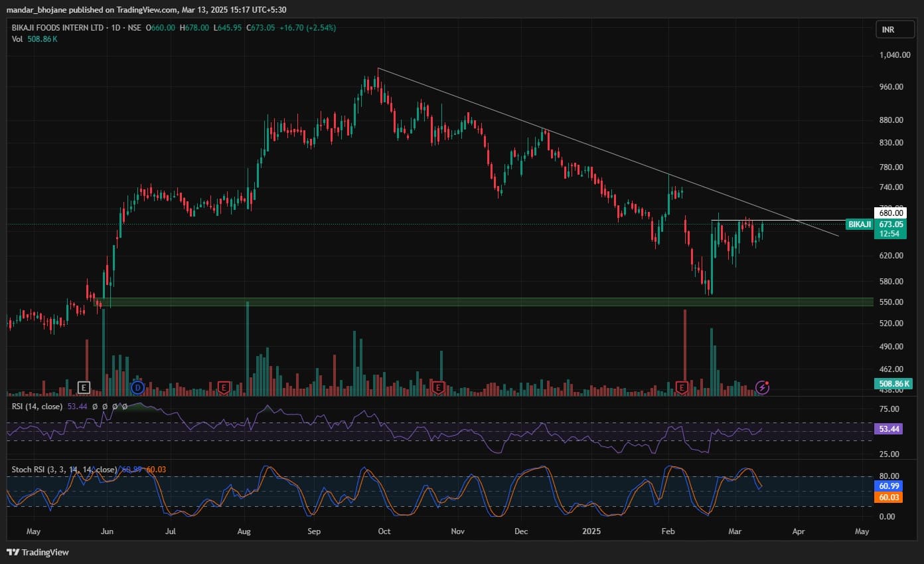
Task: Click the green BIKAJI price label tag
Action: [x=860, y=225]
